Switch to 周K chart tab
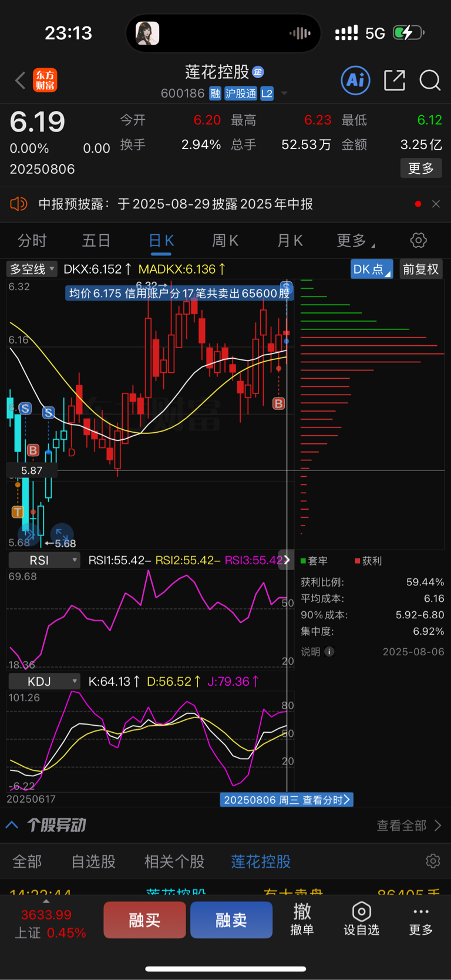The width and height of the screenshot is (451, 980). 225,240
